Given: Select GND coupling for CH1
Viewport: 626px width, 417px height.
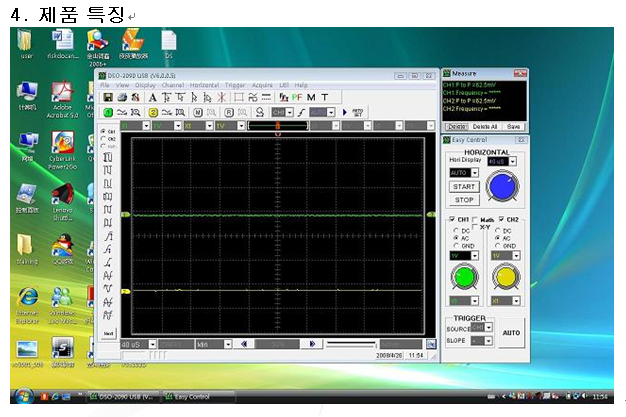Looking at the screenshot, I should (x=456, y=246).
